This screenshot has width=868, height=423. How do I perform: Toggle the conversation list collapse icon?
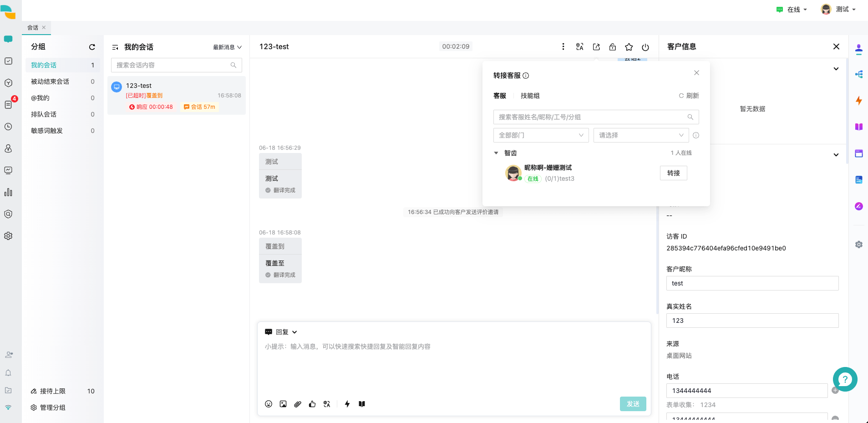pyautogui.click(x=115, y=47)
